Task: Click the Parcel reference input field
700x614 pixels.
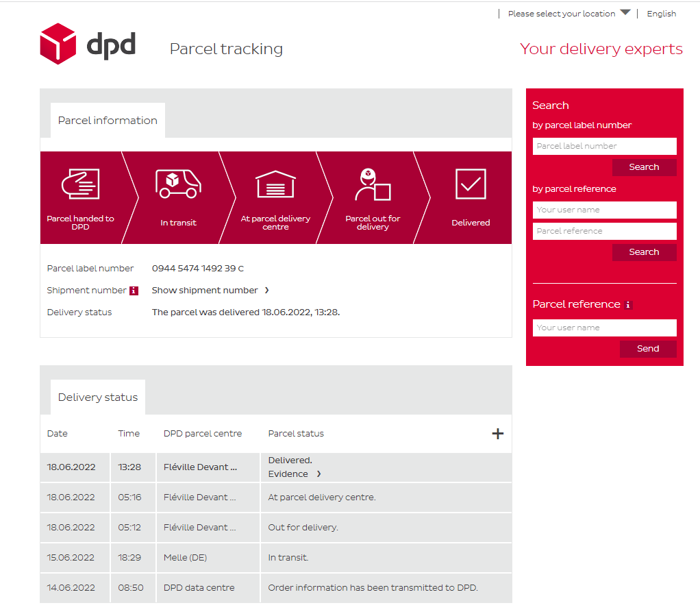Action: [x=604, y=231]
